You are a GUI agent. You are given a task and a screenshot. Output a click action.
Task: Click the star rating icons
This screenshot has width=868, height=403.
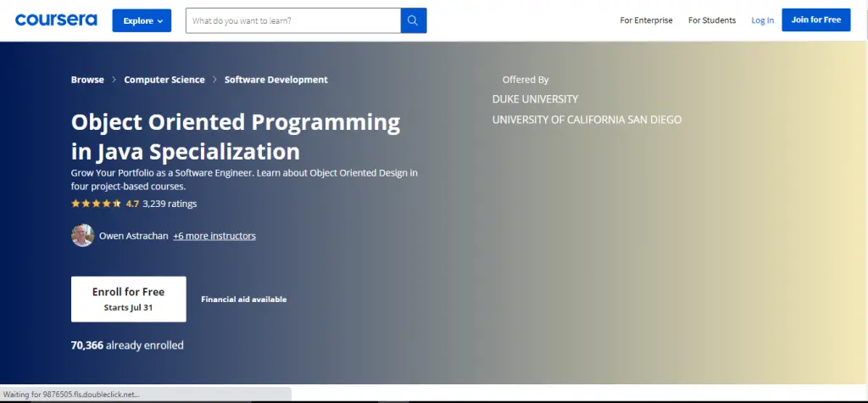[96, 204]
